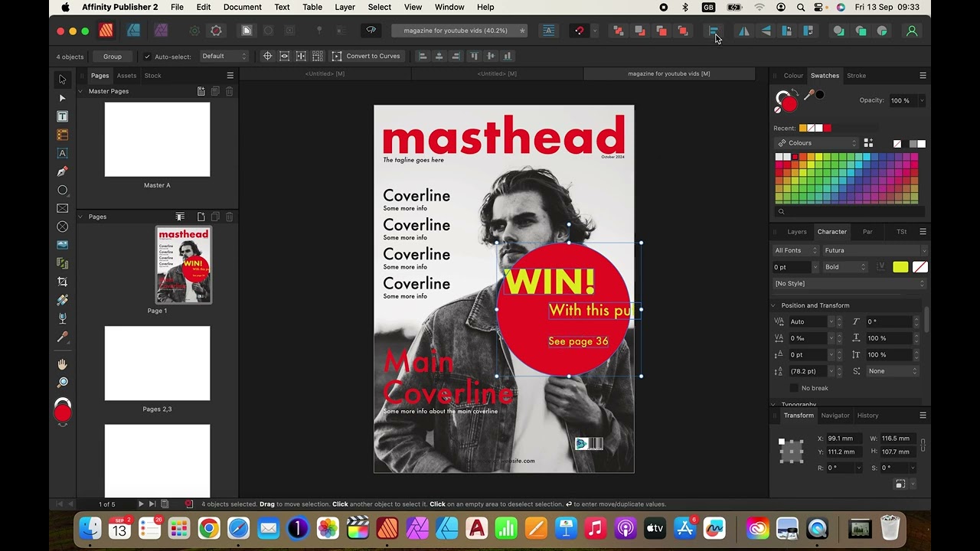The height and width of the screenshot is (551, 980).
Task: Switch to the Layers panel tab
Action: (797, 232)
